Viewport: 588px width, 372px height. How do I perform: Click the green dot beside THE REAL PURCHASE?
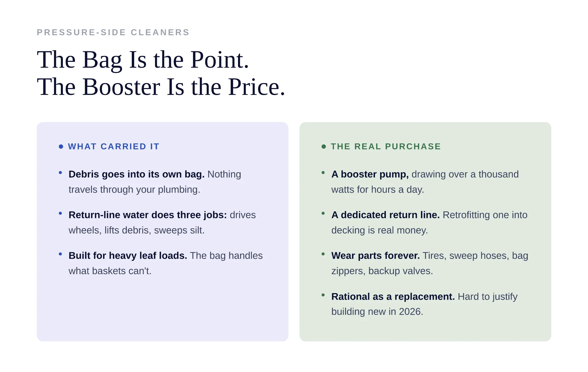click(x=324, y=147)
